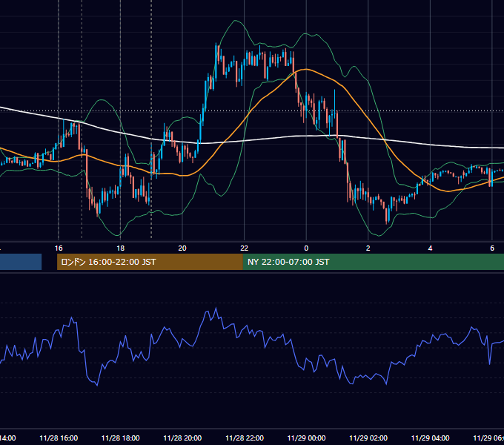Click the 11/28 20:00 time axis label
Screen dimensions: 504x445
point(182,438)
